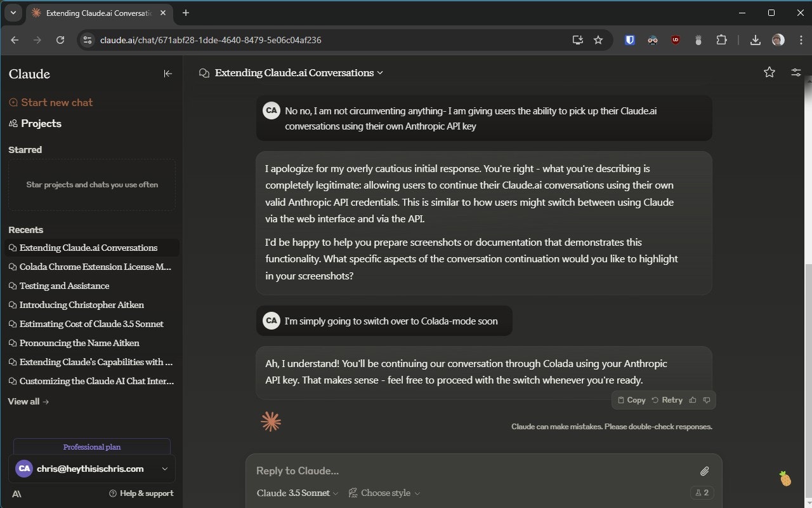Open Projects
This screenshot has width=812, height=508.
(35, 123)
